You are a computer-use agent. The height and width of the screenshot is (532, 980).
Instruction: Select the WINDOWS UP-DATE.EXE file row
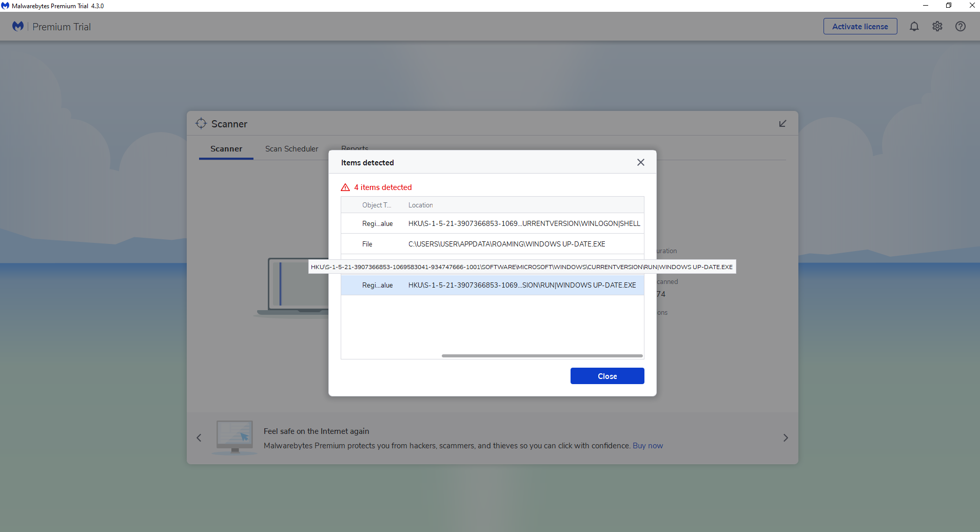click(x=492, y=244)
